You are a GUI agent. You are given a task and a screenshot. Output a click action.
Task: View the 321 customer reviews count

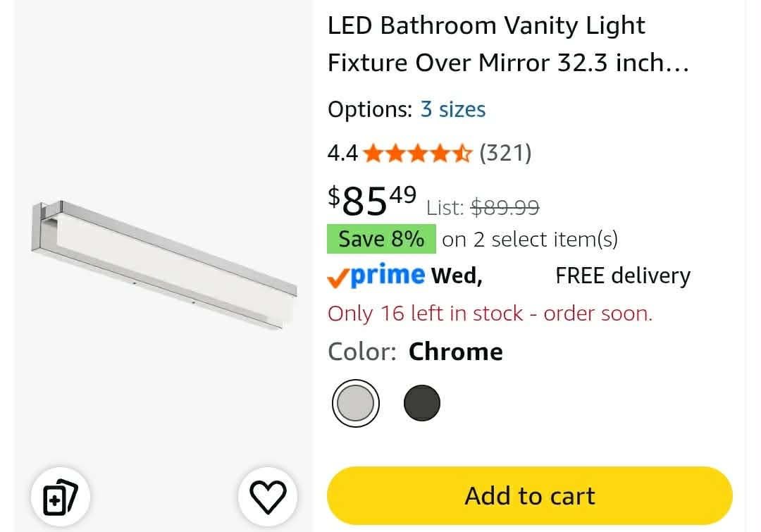(x=505, y=153)
